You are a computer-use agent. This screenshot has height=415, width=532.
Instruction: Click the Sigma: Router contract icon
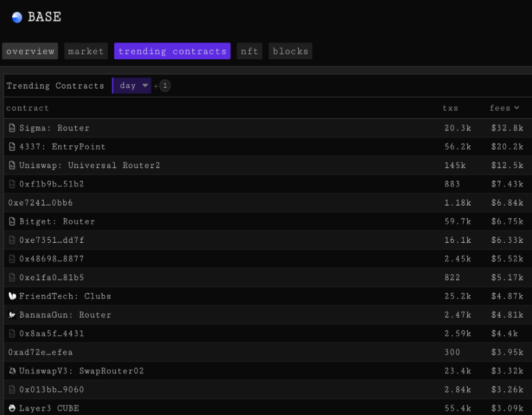12,128
